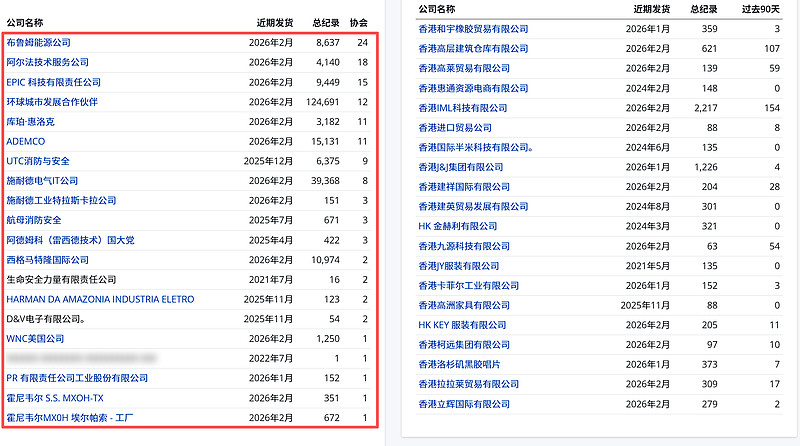Open the 航母消防安全 link
Viewport: 800px width, 446px height.
pyautogui.click(x=34, y=220)
